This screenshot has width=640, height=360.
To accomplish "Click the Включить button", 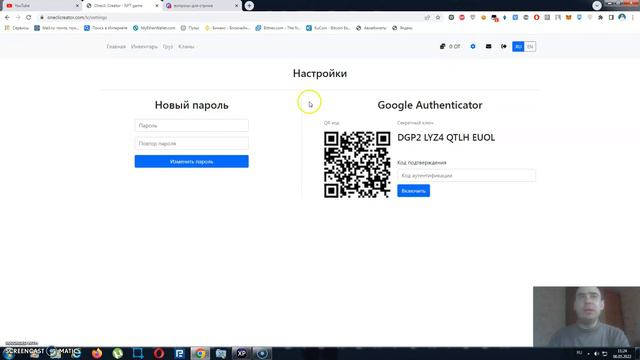I will tap(413, 191).
